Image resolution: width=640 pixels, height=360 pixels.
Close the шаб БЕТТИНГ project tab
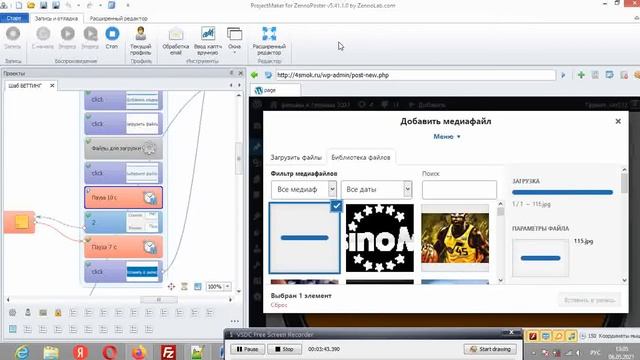tap(52, 85)
